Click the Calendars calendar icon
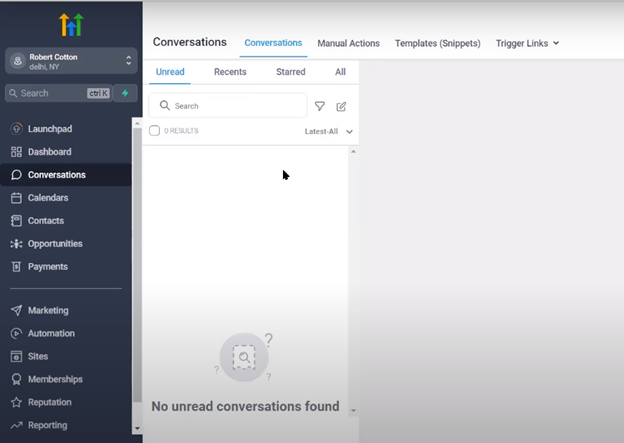624x443 pixels. click(16, 198)
